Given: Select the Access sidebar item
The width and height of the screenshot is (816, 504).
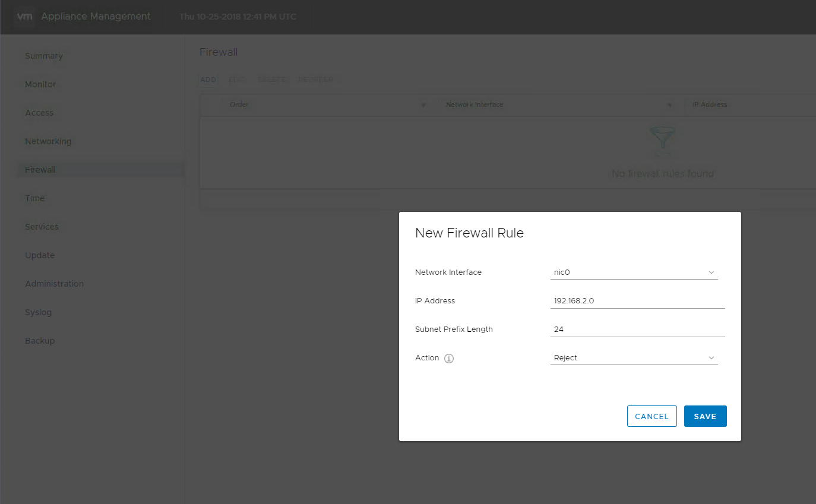Looking at the screenshot, I should 39,113.
